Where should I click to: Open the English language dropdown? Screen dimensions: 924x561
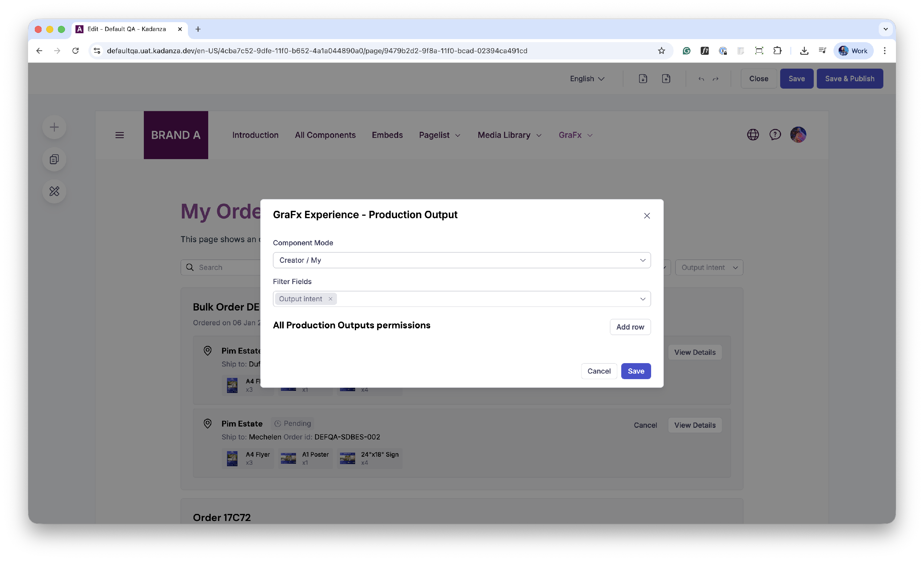tap(587, 79)
